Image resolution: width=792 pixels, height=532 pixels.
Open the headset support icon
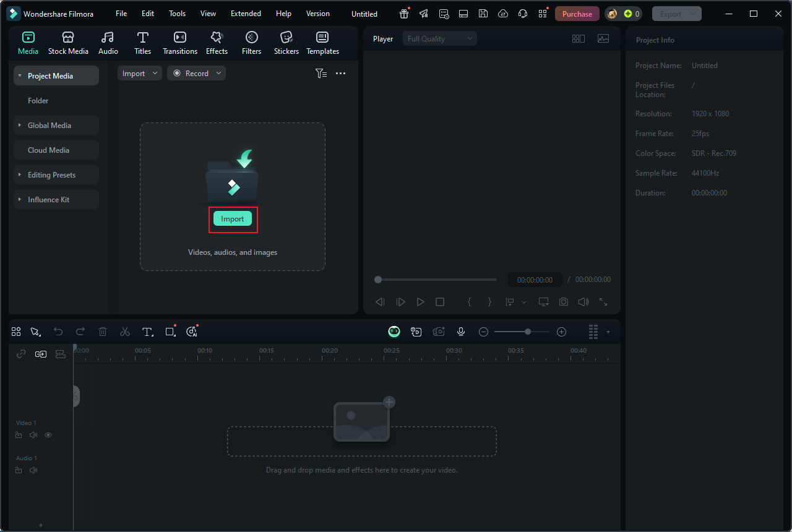coord(523,13)
